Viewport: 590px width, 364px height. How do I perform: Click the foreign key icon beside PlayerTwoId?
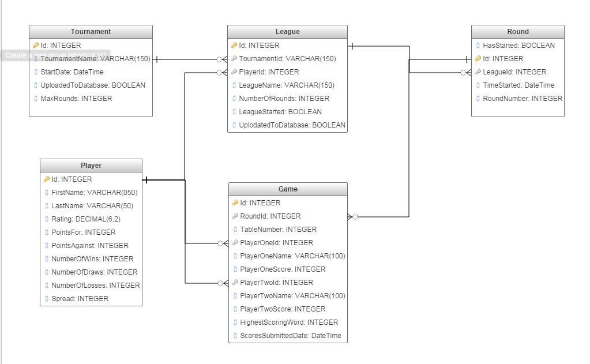236,282
